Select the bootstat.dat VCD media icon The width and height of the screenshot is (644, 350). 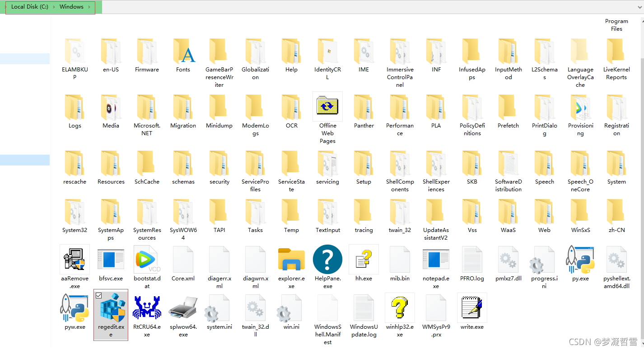(147, 260)
